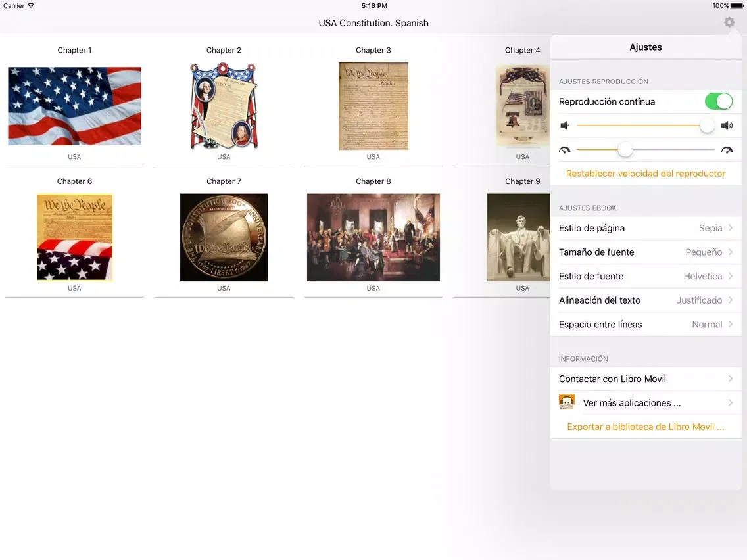
Task: Click chevron beside Sepia value
Action: click(731, 228)
